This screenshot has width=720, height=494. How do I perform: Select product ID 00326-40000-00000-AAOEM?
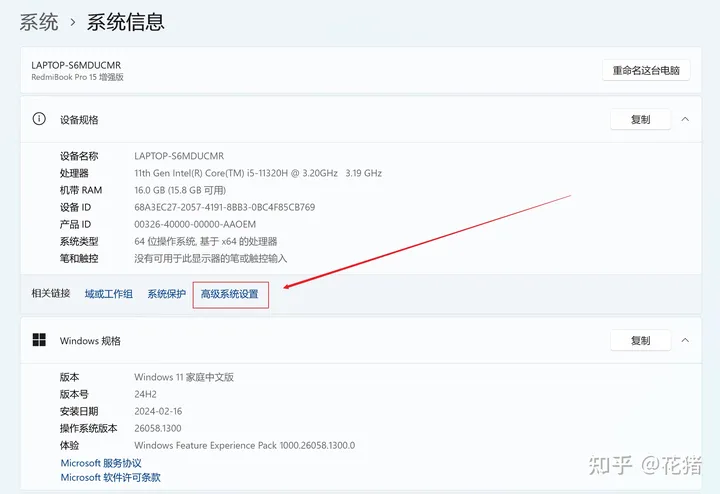(x=195, y=224)
